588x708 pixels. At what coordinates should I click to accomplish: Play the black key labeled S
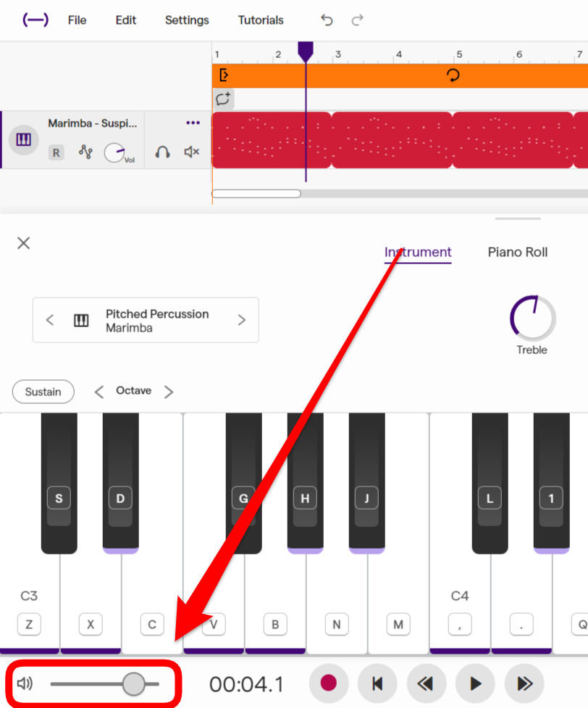coord(59,483)
